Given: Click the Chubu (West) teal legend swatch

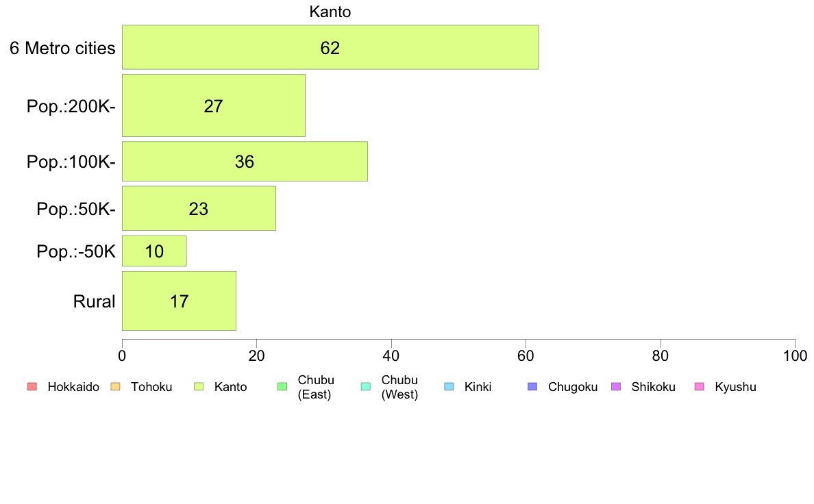Looking at the screenshot, I should click(x=366, y=387).
